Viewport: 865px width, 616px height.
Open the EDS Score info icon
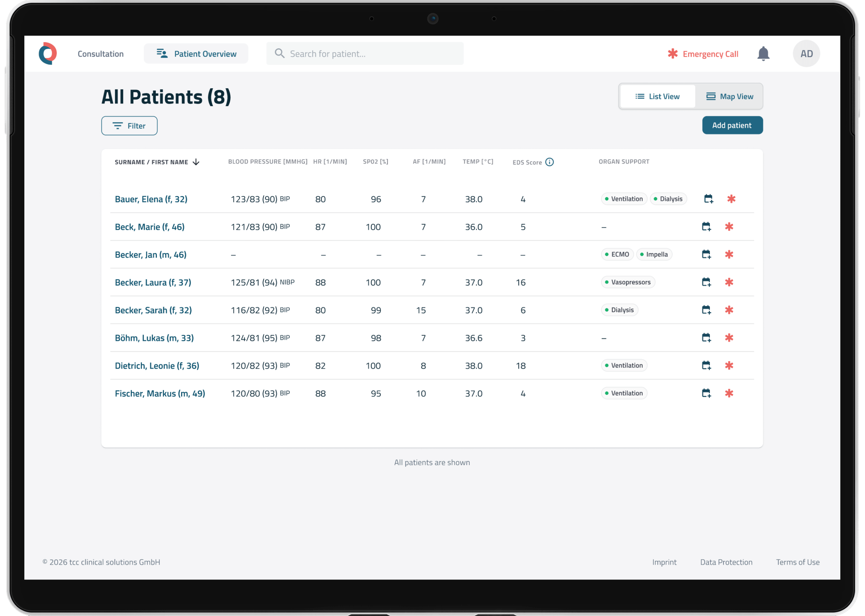[549, 162]
